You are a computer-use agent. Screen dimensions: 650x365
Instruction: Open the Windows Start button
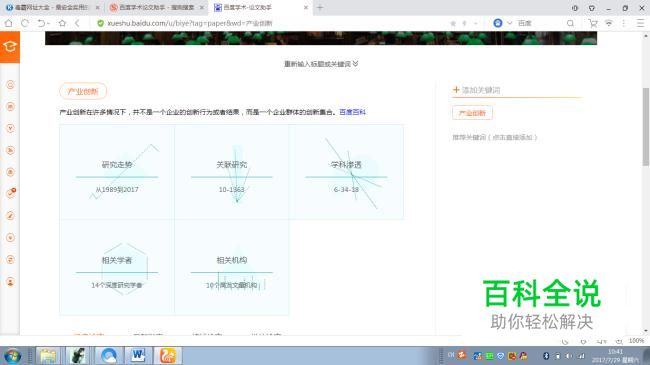point(12,356)
